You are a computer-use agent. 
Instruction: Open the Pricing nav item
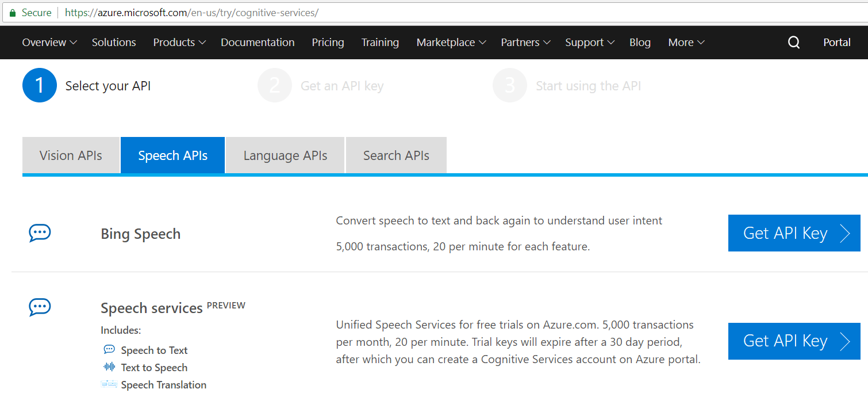(x=328, y=43)
